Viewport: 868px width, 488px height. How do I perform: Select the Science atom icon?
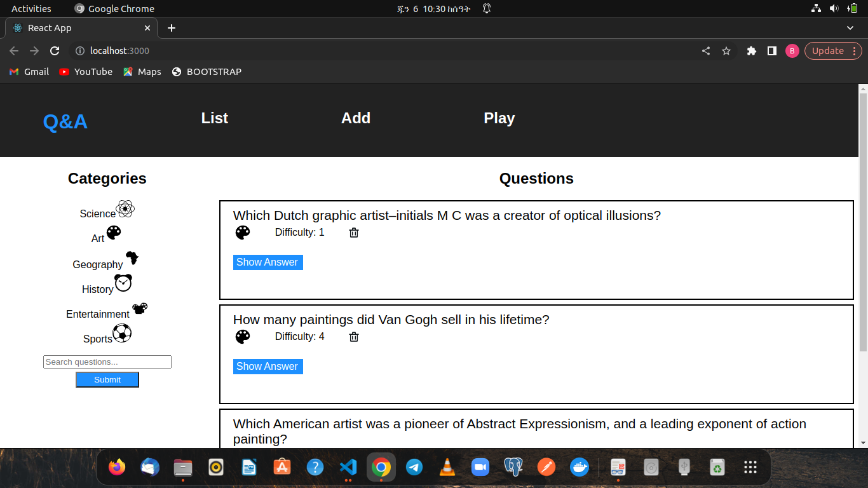125,208
